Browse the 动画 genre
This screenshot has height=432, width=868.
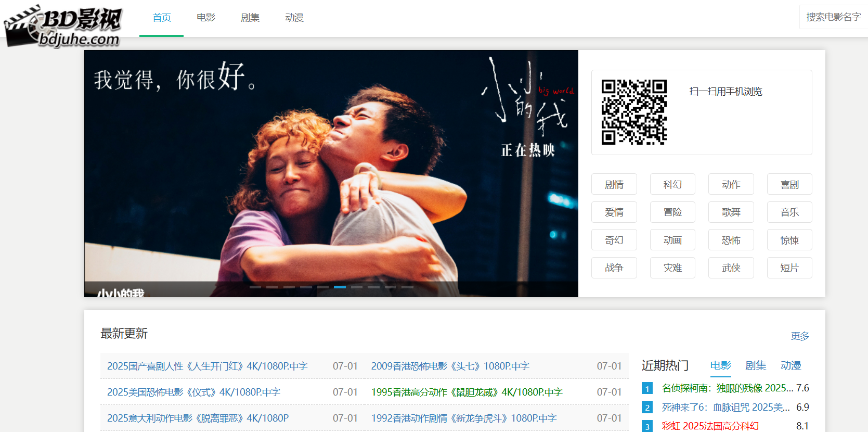672,240
